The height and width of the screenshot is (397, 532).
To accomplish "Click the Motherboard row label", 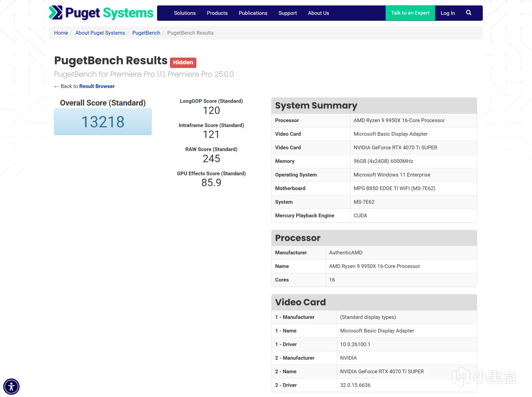I will 290,189.
